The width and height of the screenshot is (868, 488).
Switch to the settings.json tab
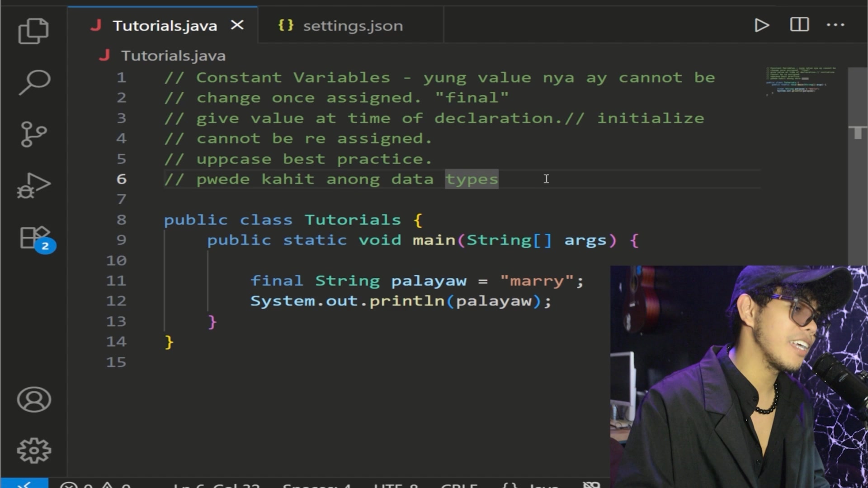pyautogui.click(x=351, y=25)
